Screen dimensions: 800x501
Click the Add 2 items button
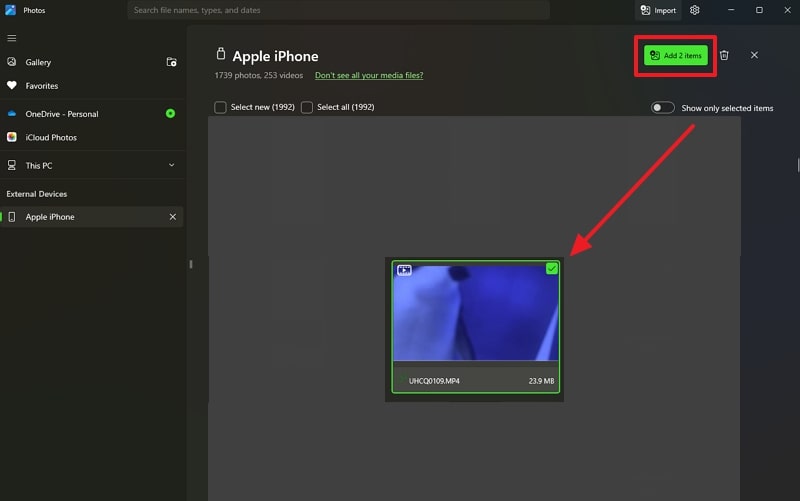pos(676,55)
